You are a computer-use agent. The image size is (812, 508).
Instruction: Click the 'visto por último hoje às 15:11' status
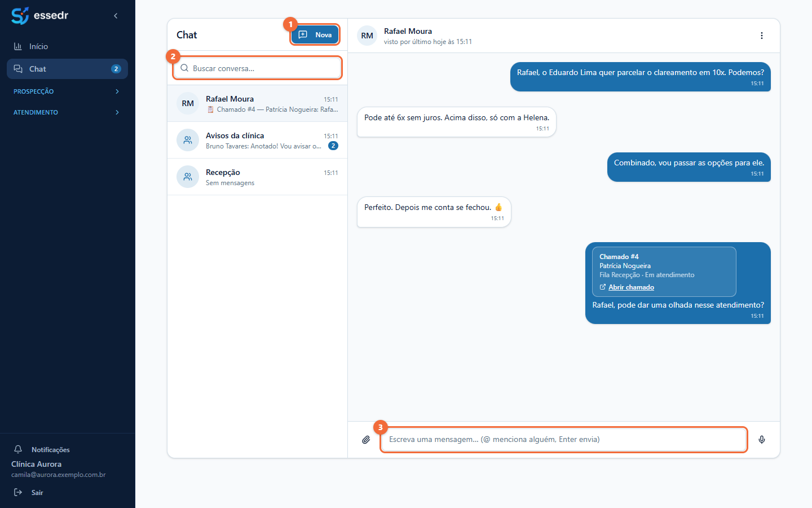click(428, 42)
